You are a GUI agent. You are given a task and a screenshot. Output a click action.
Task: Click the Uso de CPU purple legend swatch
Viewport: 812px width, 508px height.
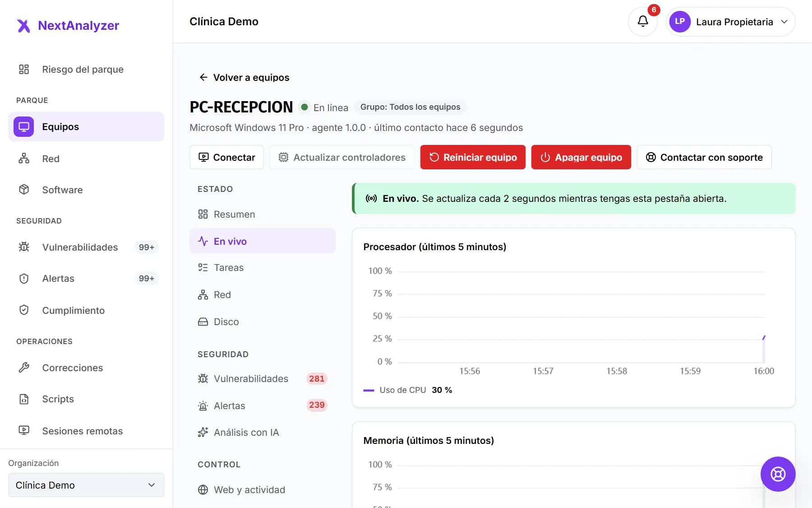(x=369, y=390)
